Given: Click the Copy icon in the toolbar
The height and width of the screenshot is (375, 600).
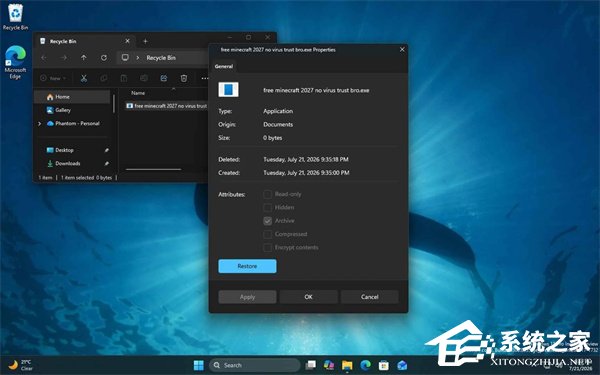Looking at the screenshot, I should pos(104,78).
